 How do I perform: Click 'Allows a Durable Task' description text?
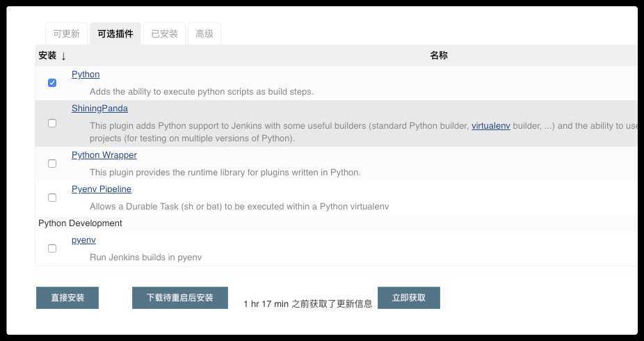tap(239, 207)
